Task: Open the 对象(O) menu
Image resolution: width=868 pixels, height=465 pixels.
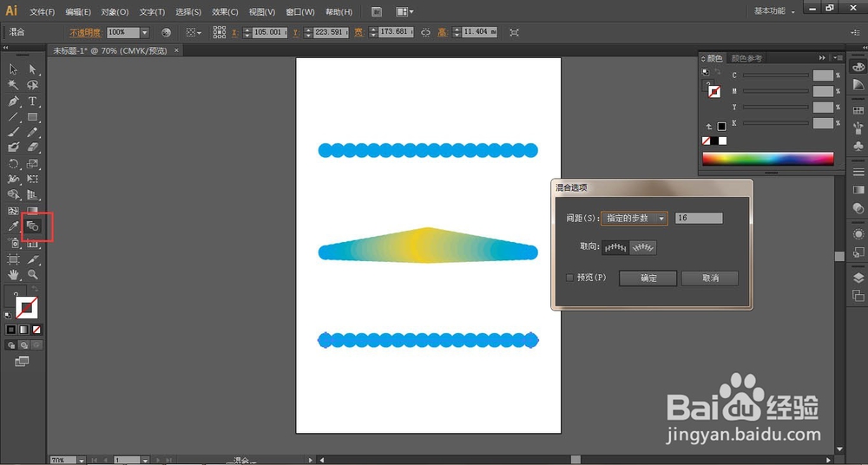Action: point(115,11)
